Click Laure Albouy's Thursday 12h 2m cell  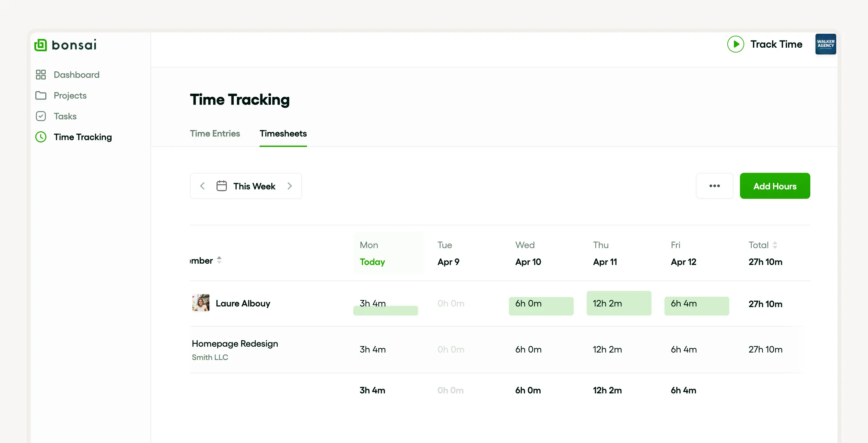tap(619, 304)
